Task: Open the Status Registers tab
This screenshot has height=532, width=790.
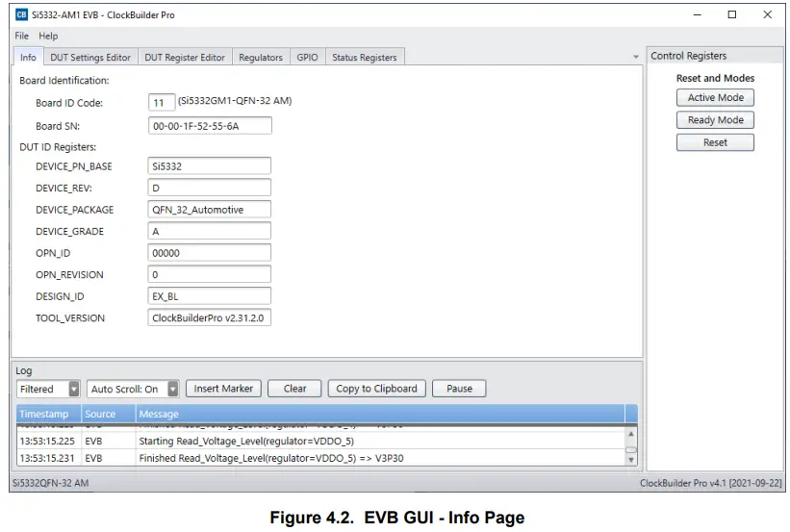Action: pos(365,58)
